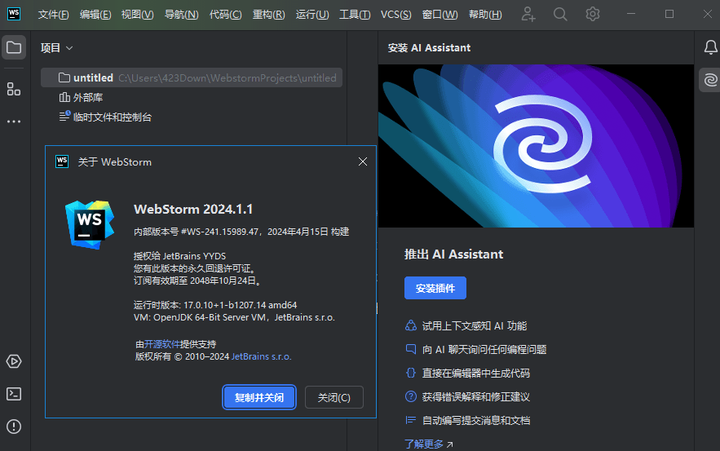Open the Notifications bell icon
The image size is (720, 451).
pyautogui.click(x=711, y=47)
